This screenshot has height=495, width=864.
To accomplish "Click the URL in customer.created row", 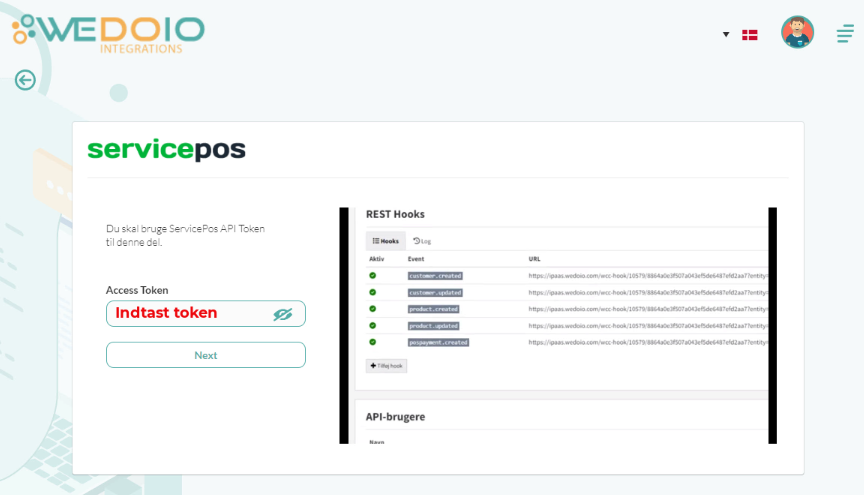I will [x=648, y=276].
